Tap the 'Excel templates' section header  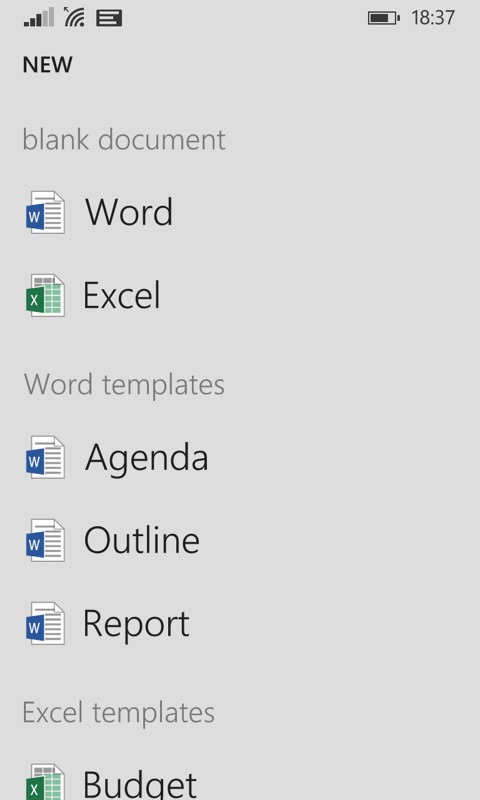point(119,712)
